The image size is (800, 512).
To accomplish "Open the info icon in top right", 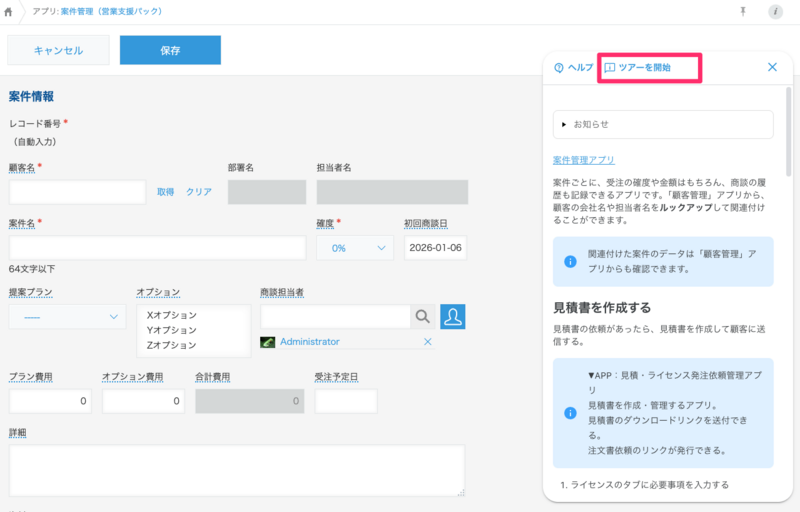I will pyautogui.click(x=775, y=11).
